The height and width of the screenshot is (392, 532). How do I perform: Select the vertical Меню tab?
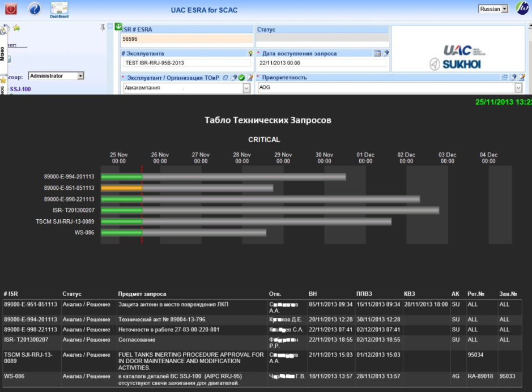[3, 54]
